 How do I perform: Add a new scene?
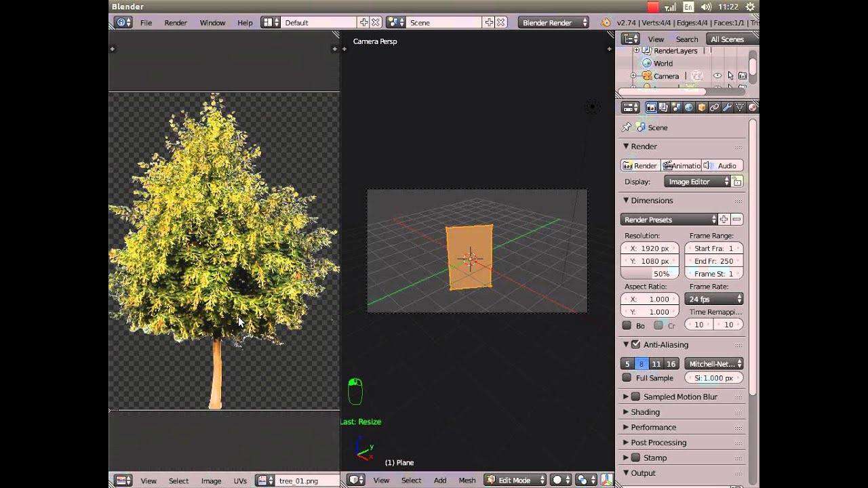coord(489,22)
